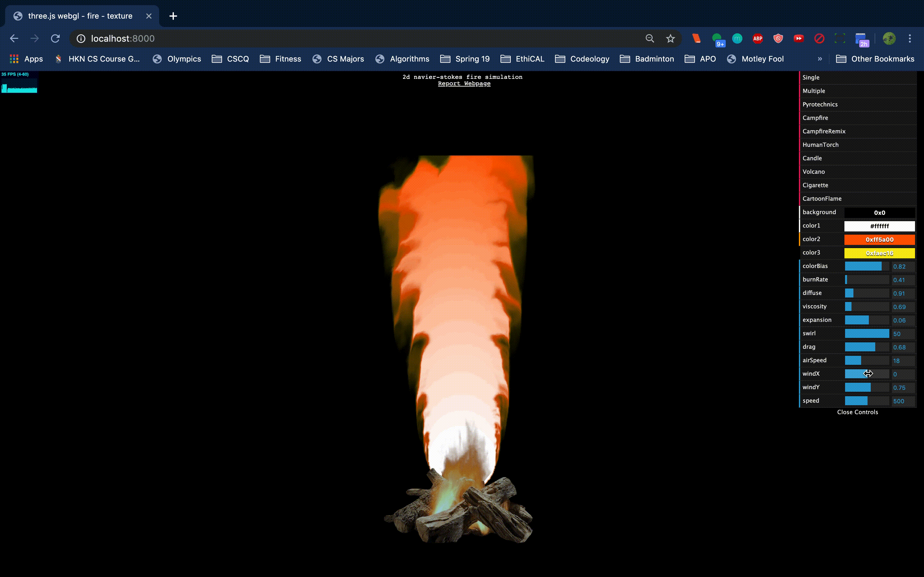Click the swirl slider bar
924x577 pixels.
click(867, 333)
